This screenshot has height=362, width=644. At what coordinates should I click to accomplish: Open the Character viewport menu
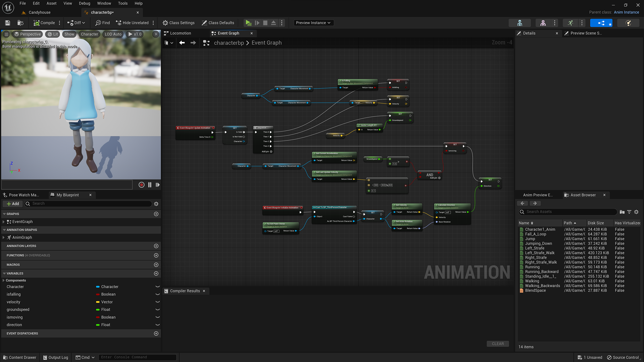[x=89, y=34]
